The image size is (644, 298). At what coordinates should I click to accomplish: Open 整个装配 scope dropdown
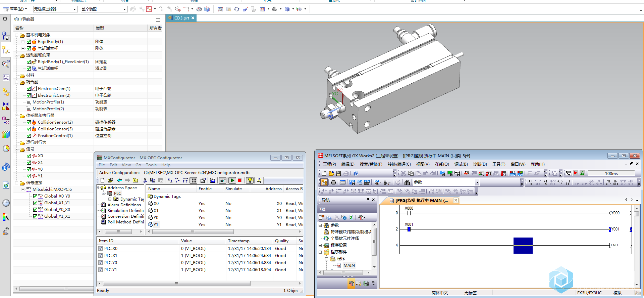click(x=104, y=9)
